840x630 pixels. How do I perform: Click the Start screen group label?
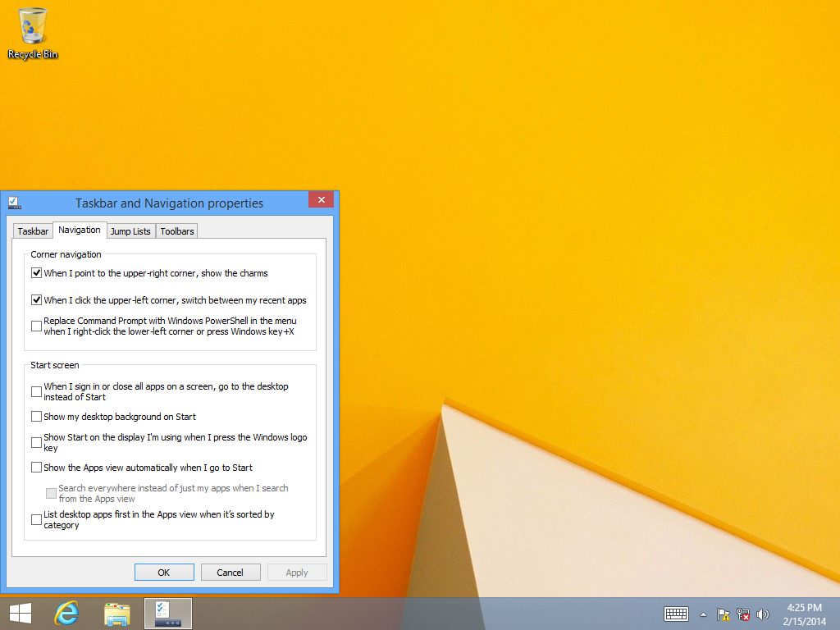tap(55, 365)
